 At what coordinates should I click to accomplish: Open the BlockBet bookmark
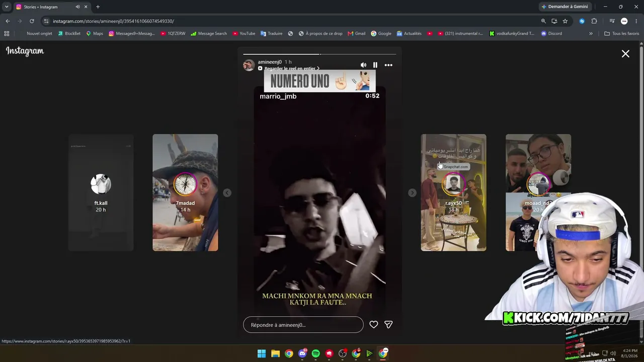pos(69,34)
